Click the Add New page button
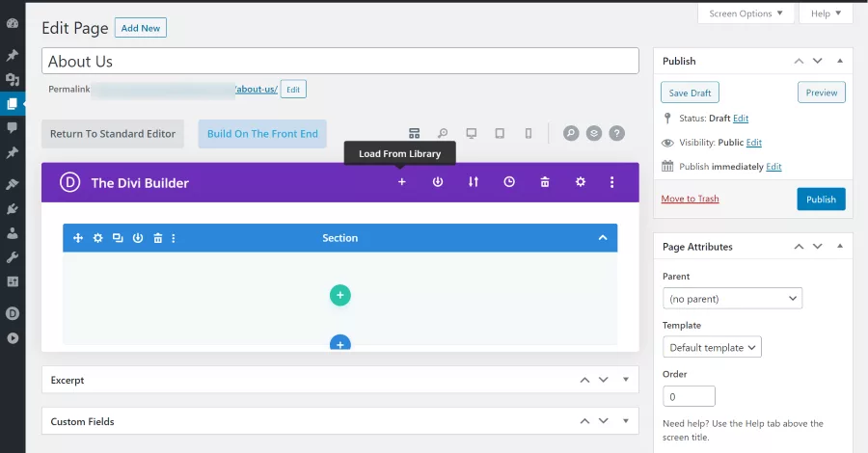Screen dimensions: 868x453 141,28
